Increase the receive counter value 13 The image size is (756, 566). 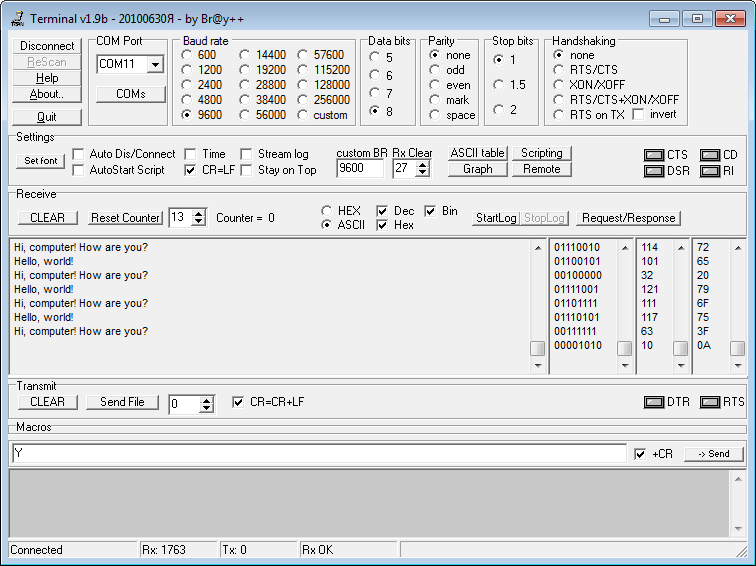pos(199,214)
